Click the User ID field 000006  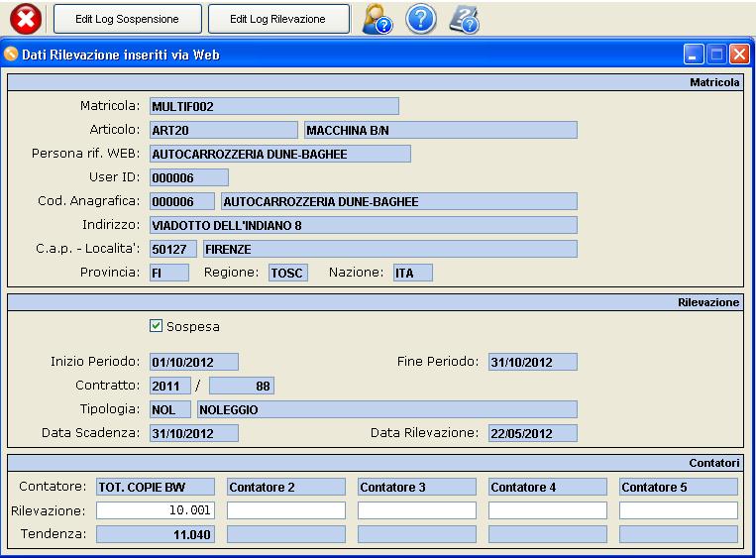coord(189,177)
